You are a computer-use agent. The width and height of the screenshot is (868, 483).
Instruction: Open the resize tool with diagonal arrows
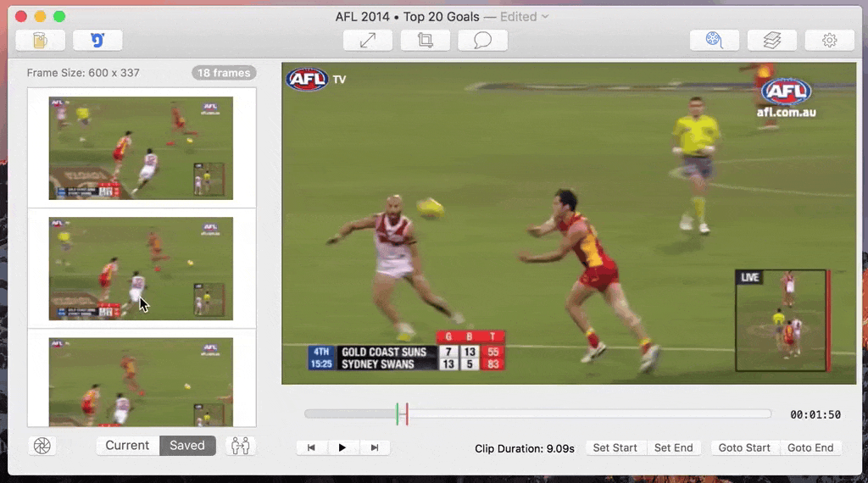coord(368,40)
